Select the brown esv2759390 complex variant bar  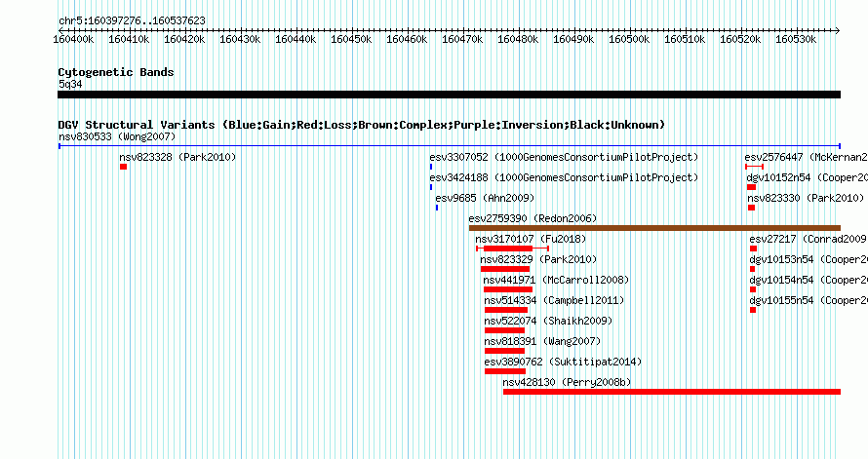coord(654,228)
